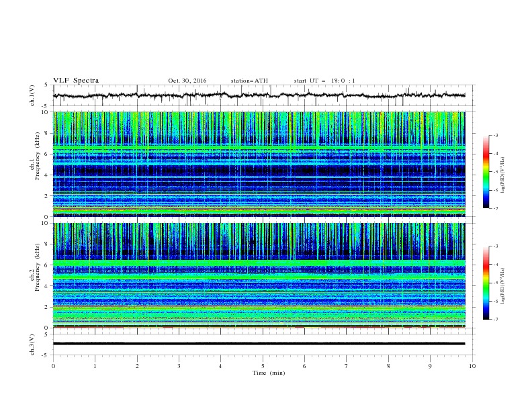Image resolution: width=532 pixels, height=411 pixels.
Task: Click the '-7' value on ch.2 color bar
Action: point(495,320)
